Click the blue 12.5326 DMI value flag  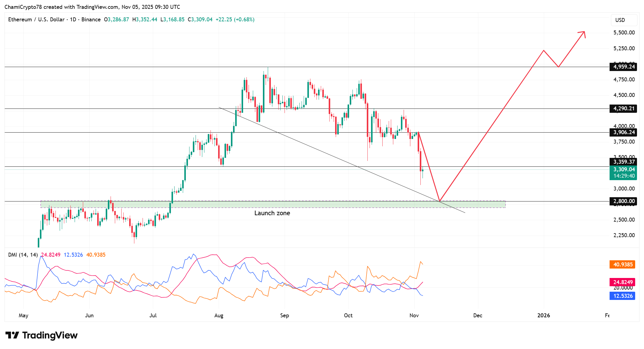coord(622,295)
